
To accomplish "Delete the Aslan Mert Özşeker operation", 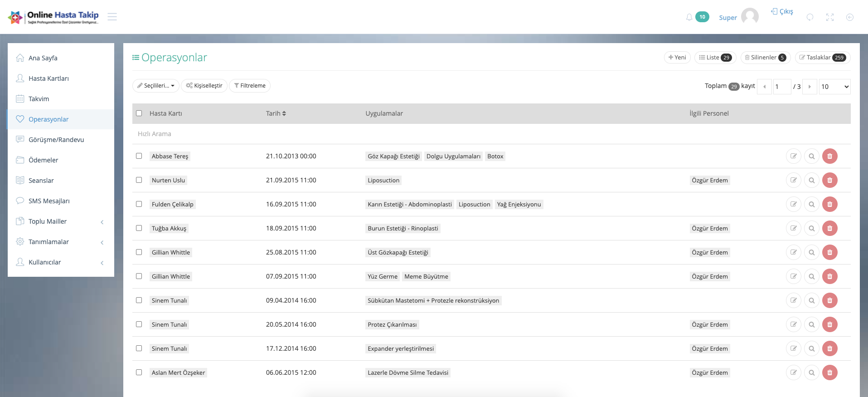I will click(x=829, y=372).
